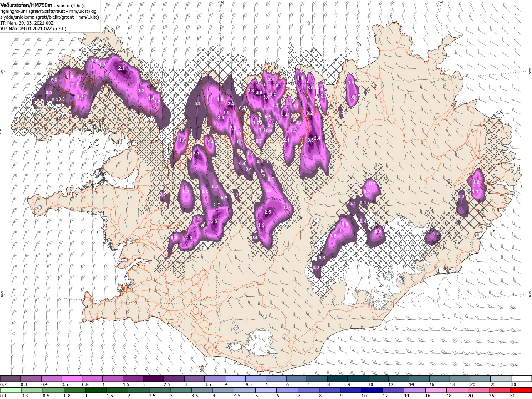The image size is (532, 399).
Task: Click the '2.2' value on the map
Action: pyautogui.click(x=214, y=222)
